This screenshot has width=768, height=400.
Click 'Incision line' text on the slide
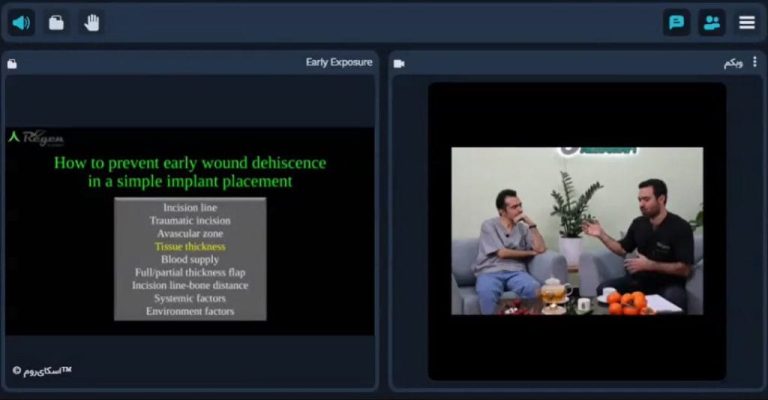(190, 207)
